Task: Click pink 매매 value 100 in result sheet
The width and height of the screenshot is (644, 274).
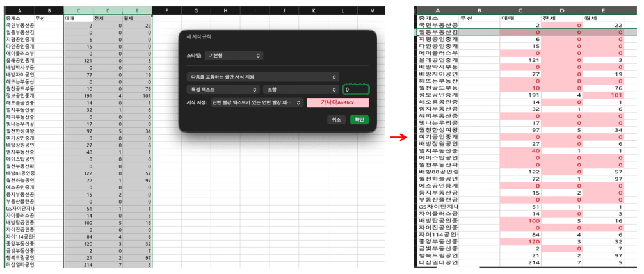Action: point(520,220)
